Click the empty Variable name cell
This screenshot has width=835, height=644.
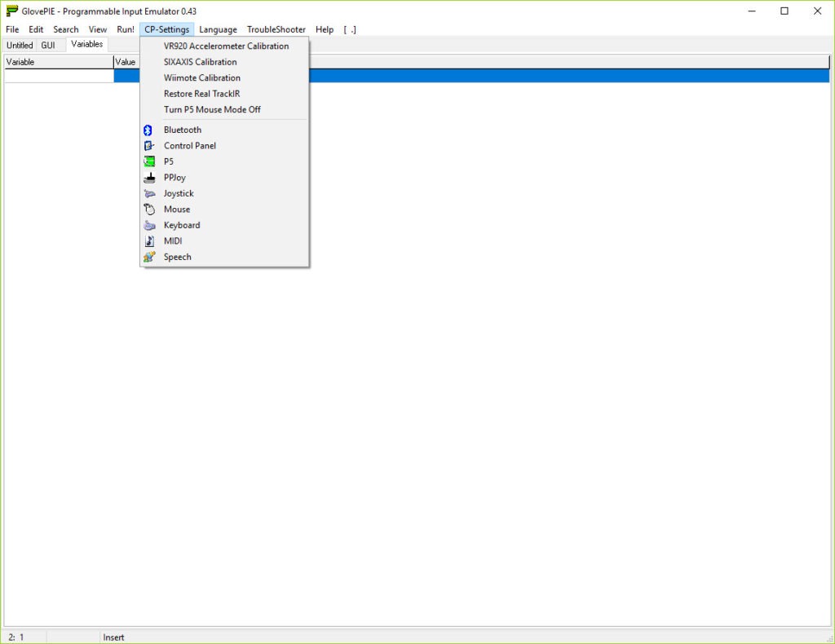(x=59, y=76)
